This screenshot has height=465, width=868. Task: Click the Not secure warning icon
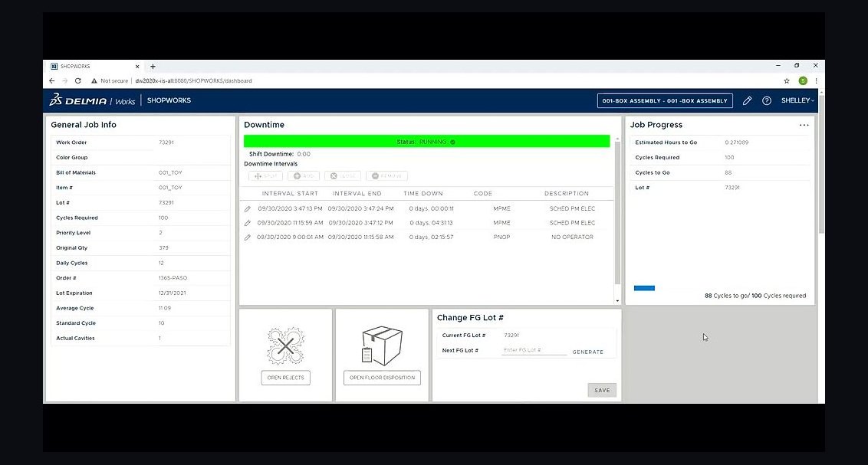coord(94,80)
